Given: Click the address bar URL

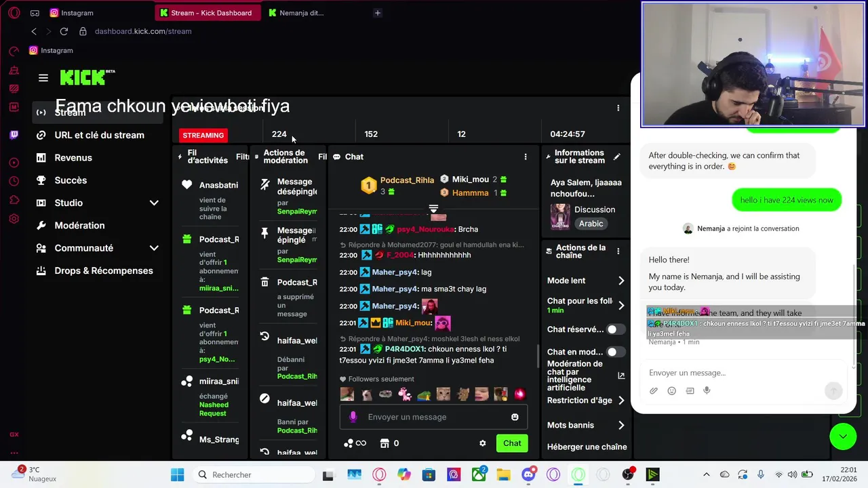Looking at the screenshot, I should (x=143, y=31).
